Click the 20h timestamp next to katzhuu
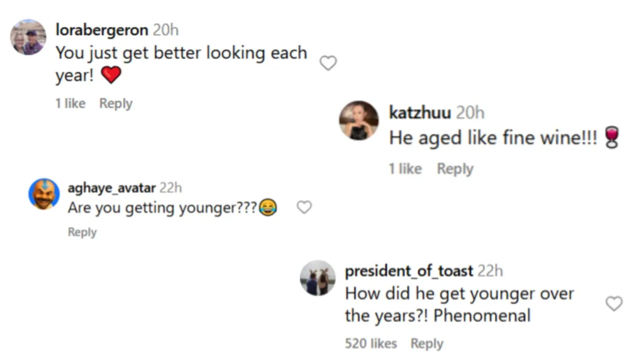 pos(470,112)
